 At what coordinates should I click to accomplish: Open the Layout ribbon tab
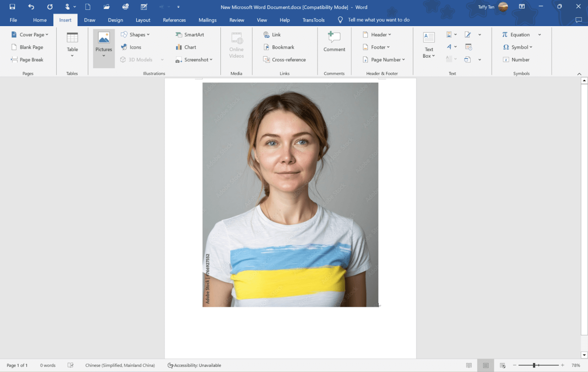(143, 20)
